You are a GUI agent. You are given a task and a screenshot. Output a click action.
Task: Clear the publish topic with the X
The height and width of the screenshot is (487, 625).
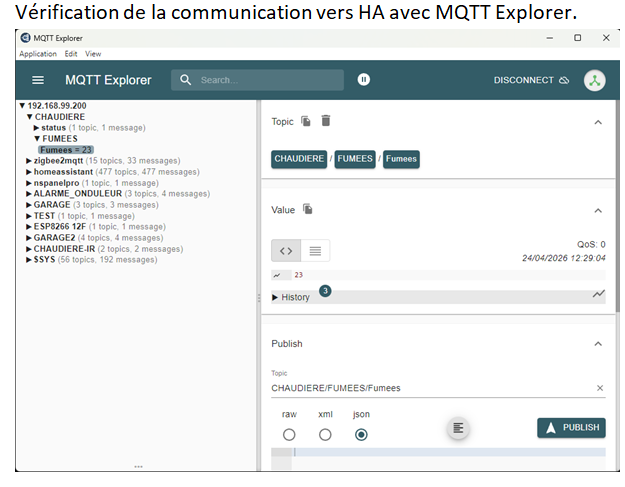(600, 388)
